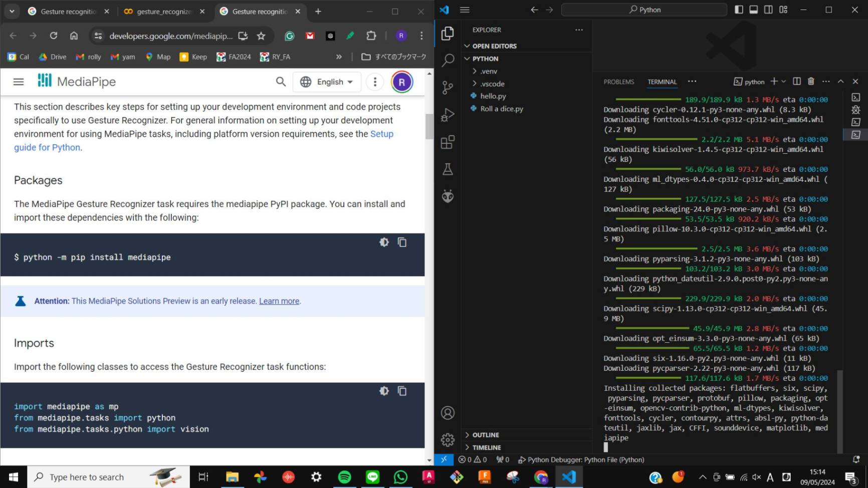868x488 pixels.
Task: Open MediaPipe site navigation hamburger
Action: (19, 82)
